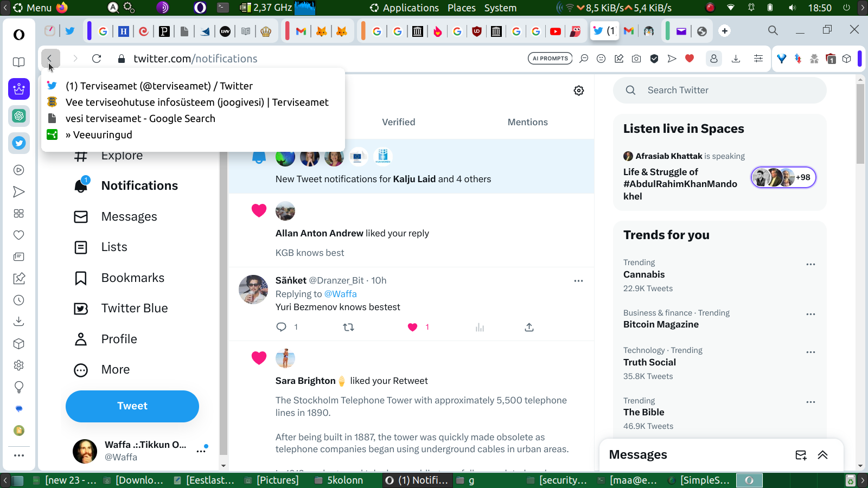Screen dimensions: 868x488
Task: Open the address bar downloads icon
Action: tap(736, 59)
